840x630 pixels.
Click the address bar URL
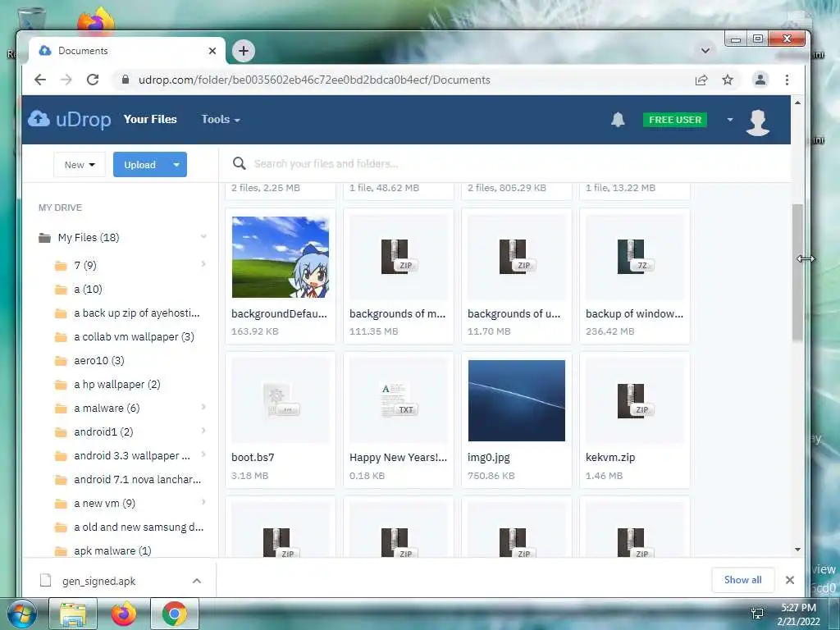(314, 80)
